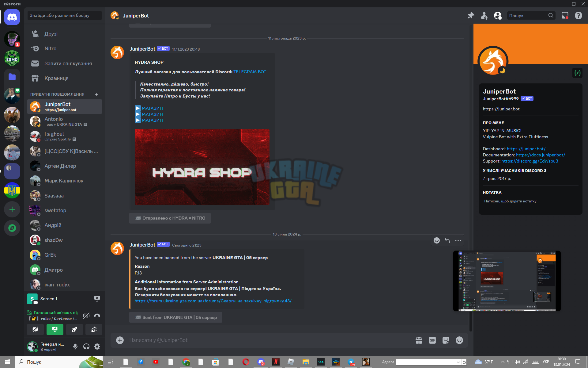Open the https://docs.juniper.bot/ documentation link
The image size is (588, 368).
click(x=541, y=155)
